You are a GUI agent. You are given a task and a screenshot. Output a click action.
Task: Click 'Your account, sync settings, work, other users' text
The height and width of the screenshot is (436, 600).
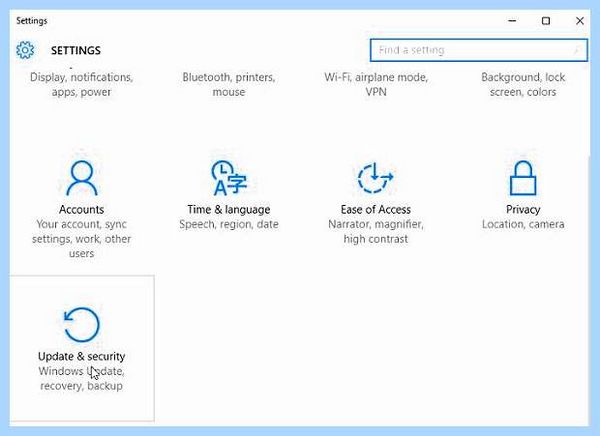[x=82, y=239]
